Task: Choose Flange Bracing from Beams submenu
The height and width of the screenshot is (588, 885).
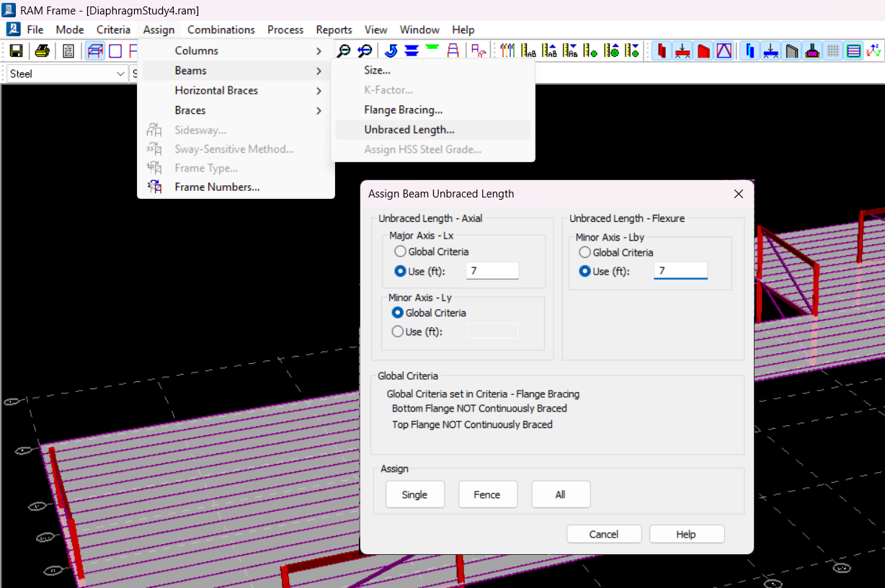Action: click(403, 110)
